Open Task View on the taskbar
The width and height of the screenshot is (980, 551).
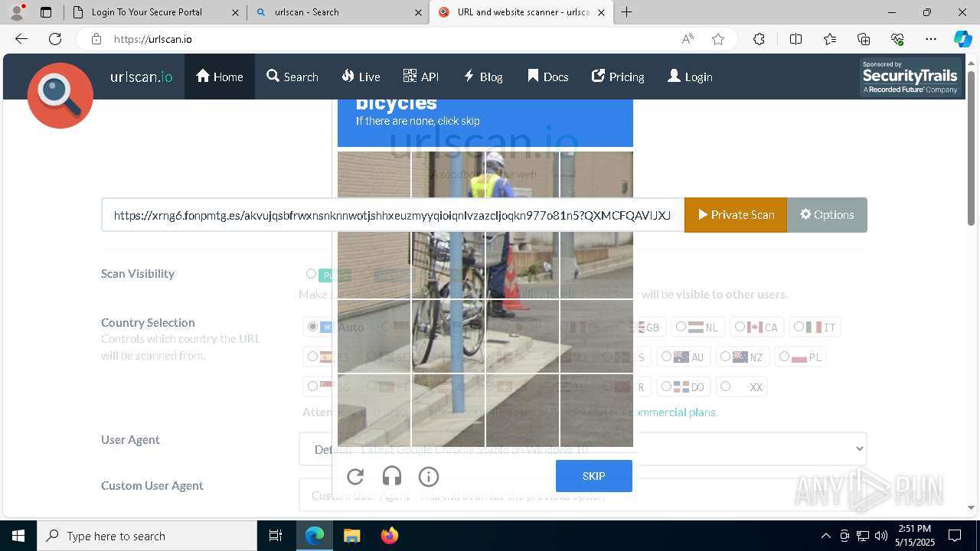click(276, 536)
